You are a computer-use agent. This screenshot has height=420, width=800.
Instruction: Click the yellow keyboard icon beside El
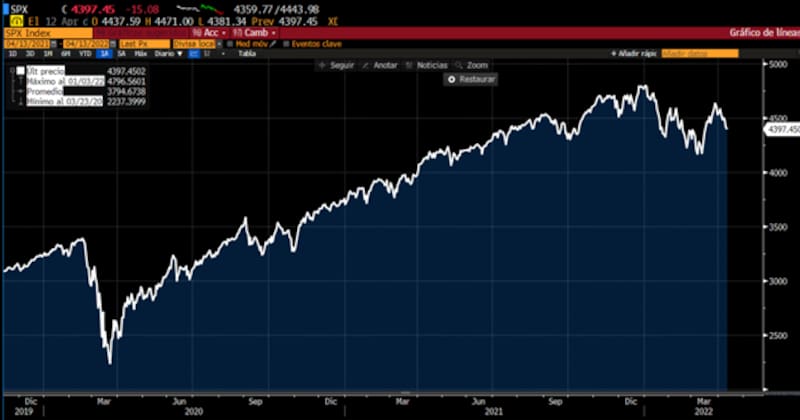(x=11, y=21)
